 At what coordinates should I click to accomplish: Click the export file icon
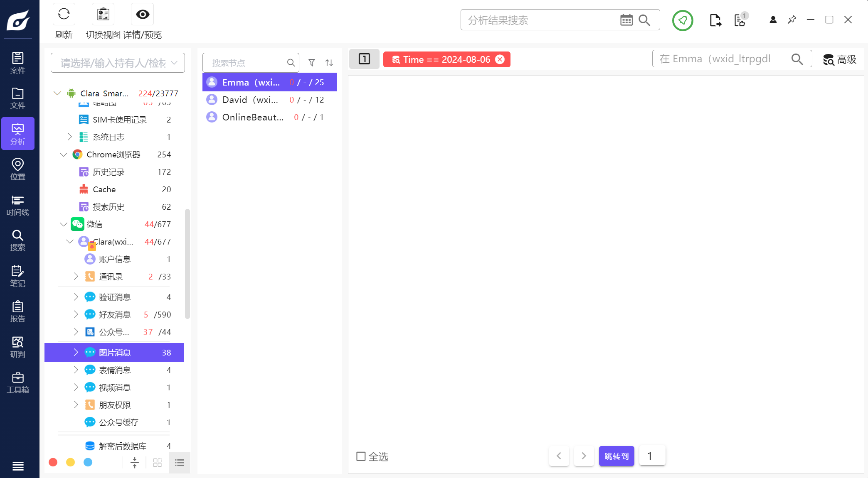[x=715, y=20]
